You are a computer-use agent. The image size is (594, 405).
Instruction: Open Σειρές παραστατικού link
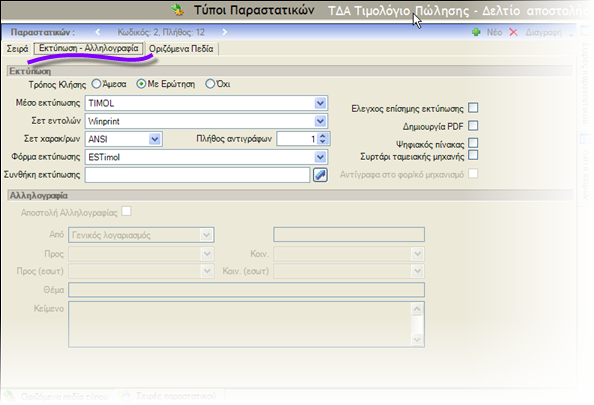pyautogui.click(x=176, y=396)
